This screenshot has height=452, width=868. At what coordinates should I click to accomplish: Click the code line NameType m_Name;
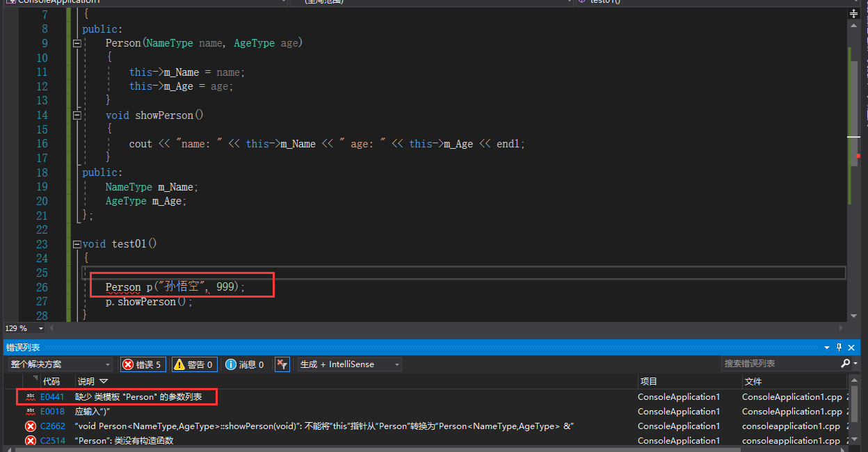pyautogui.click(x=152, y=187)
